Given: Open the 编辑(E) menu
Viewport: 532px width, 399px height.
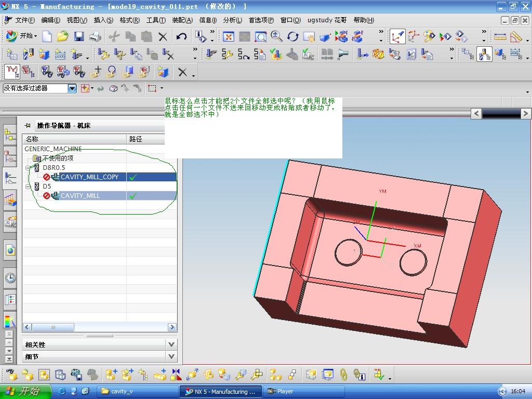Looking at the screenshot, I should point(51,20).
